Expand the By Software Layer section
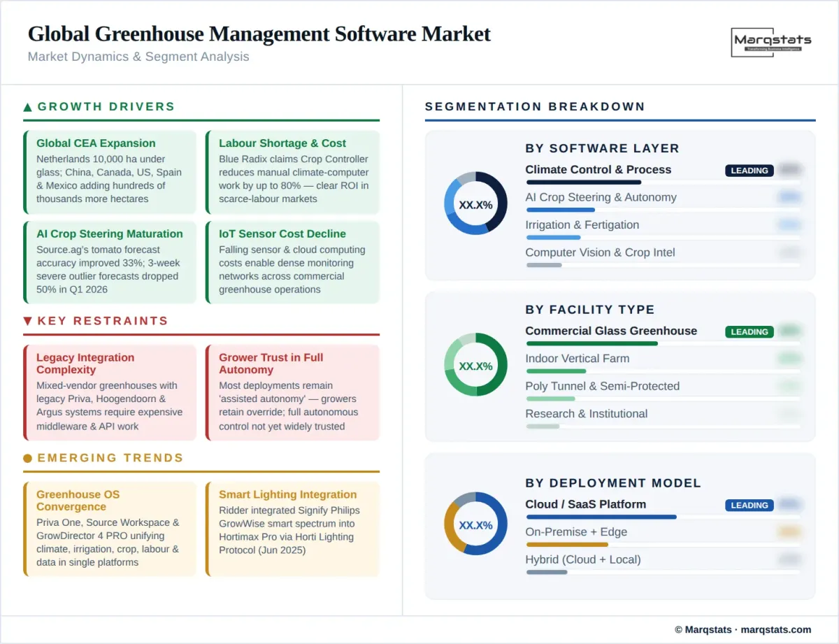The image size is (839, 644). (x=603, y=148)
